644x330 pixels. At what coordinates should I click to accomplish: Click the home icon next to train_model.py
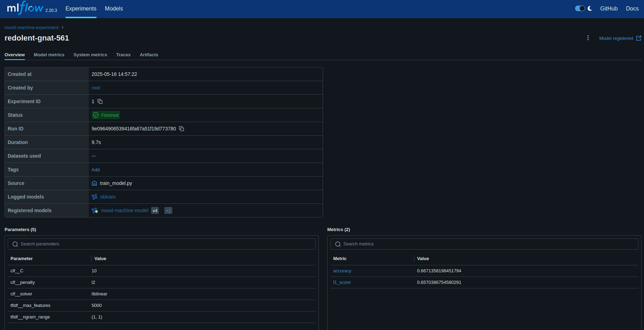point(94,183)
